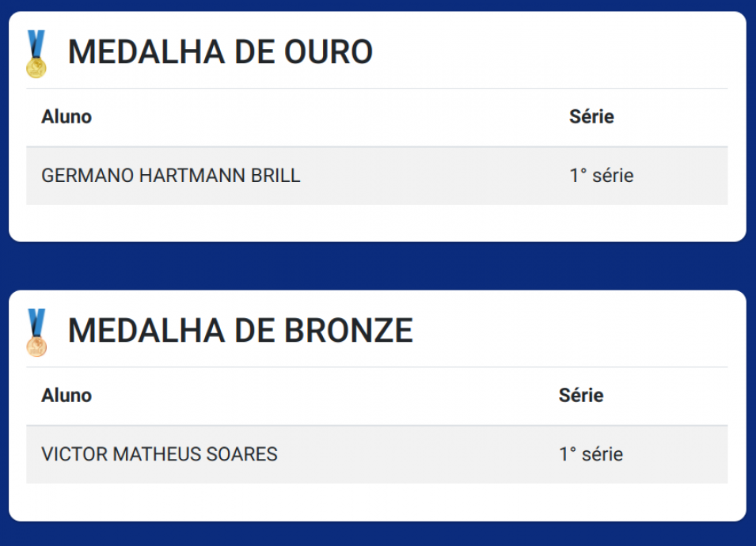Select the VICTOR MATHEUS SOARES name
The width and height of the screenshot is (756, 546).
160,454
